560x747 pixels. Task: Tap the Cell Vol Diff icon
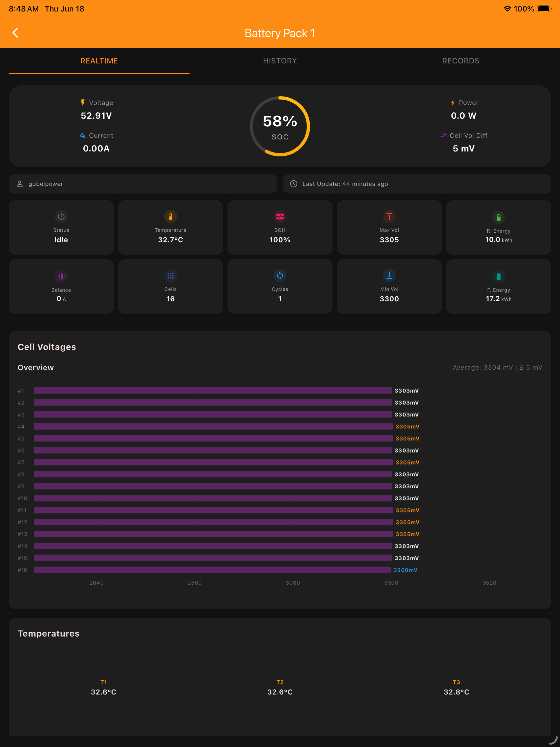tap(444, 135)
